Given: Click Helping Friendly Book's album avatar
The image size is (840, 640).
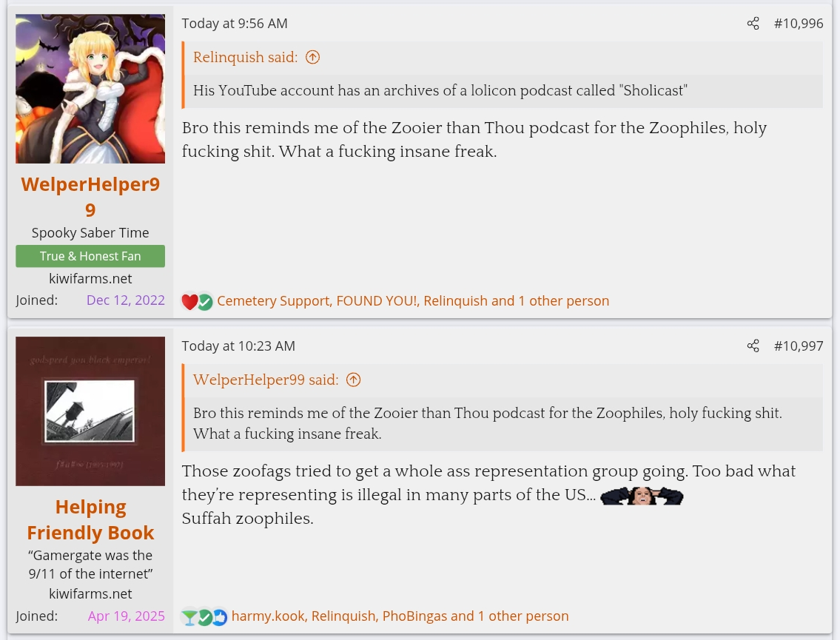Looking at the screenshot, I should [x=90, y=411].
